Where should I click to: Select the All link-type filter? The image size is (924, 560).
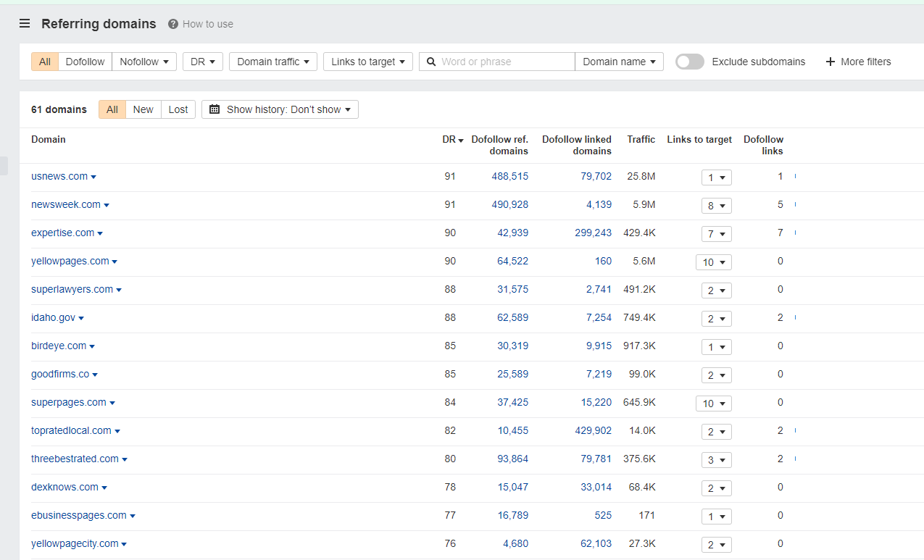point(45,62)
